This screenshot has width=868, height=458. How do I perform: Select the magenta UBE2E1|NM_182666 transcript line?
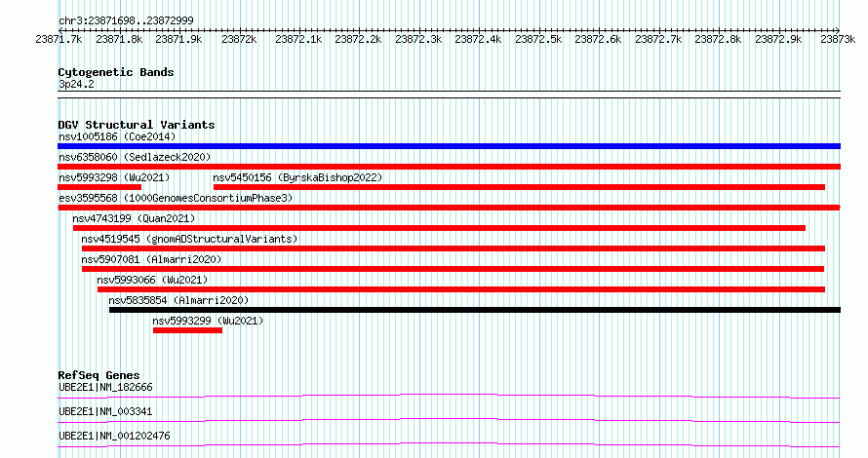449,396
